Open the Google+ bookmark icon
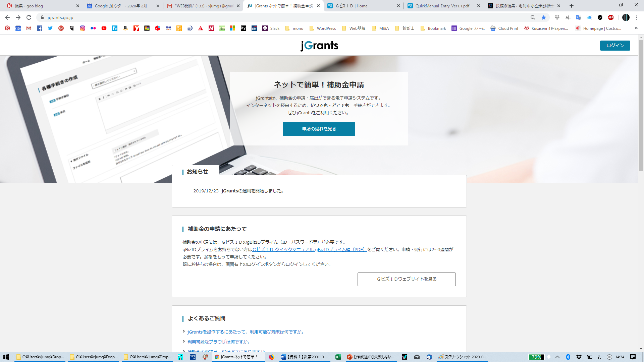644x362 pixels. pos(61,28)
